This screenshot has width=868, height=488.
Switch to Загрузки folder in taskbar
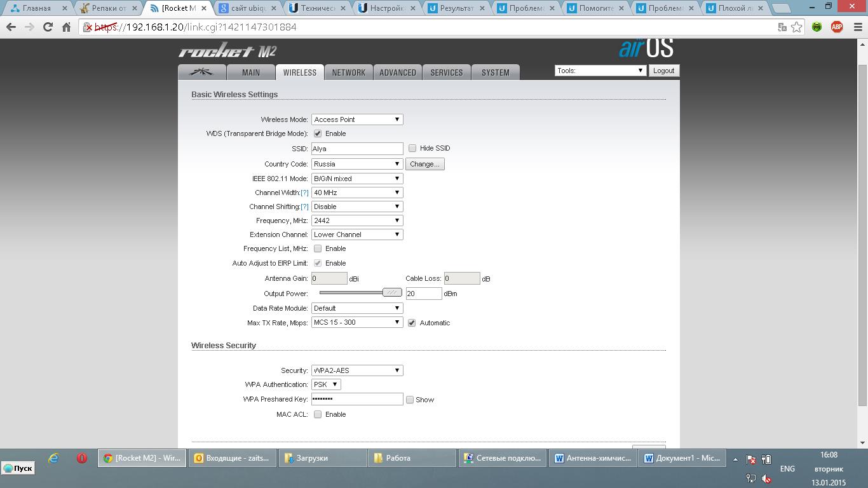coord(323,457)
